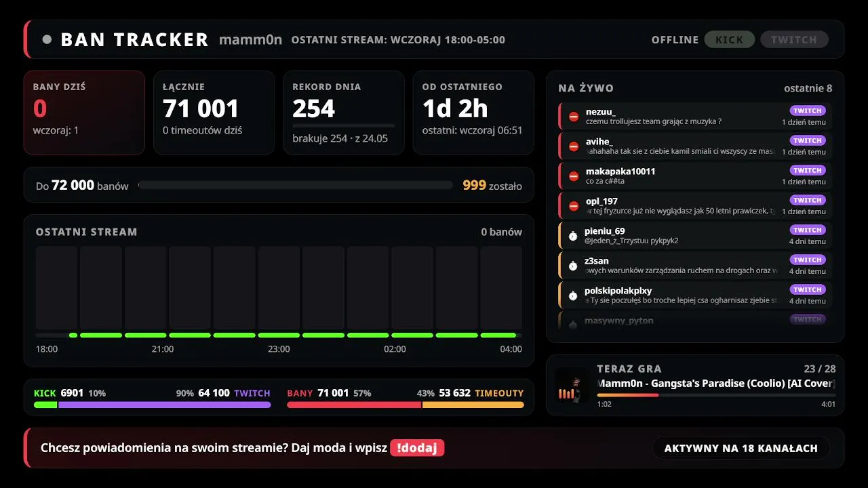Click the mamm0n channel name in header
868x488 pixels.
tap(250, 39)
